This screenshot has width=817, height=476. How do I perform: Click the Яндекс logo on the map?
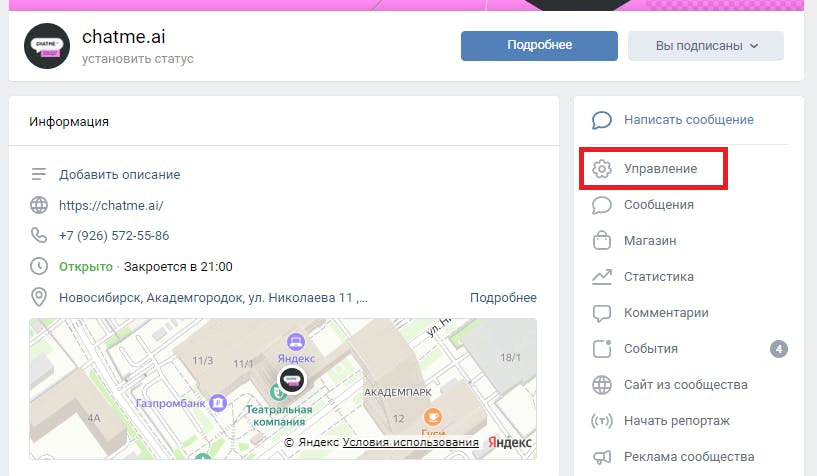(x=510, y=442)
